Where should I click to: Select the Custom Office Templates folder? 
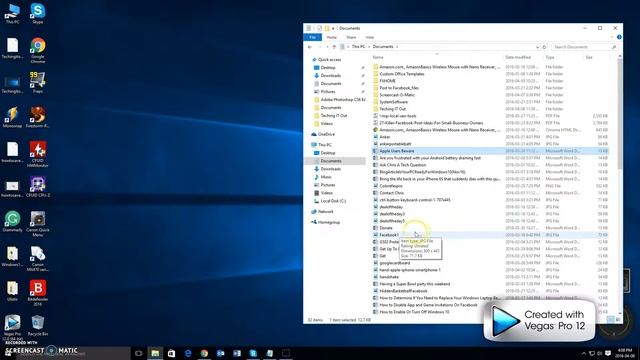pyautogui.click(x=402, y=74)
